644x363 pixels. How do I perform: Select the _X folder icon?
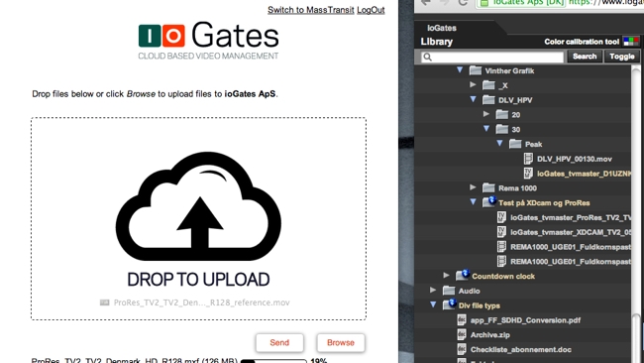pyautogui.click(x=488, y=85)
